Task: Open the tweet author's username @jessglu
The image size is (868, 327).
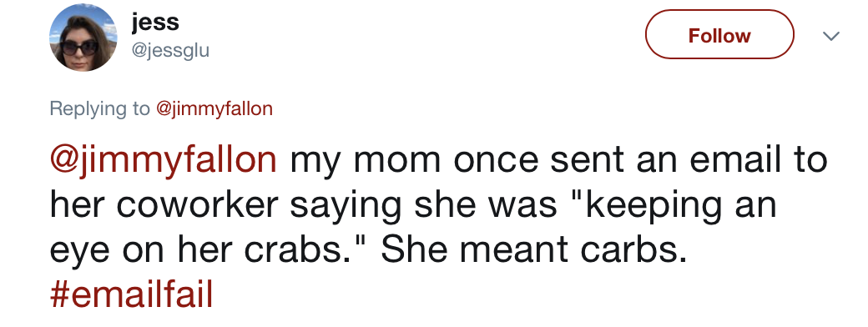Action: [170, 51]
